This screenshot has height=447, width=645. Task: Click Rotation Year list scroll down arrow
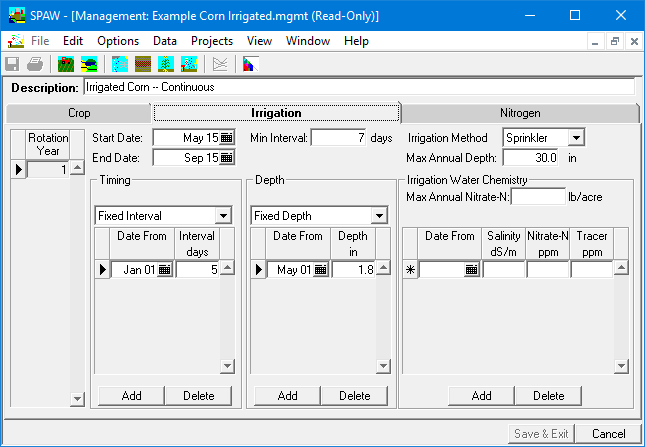tap(78, 399)
